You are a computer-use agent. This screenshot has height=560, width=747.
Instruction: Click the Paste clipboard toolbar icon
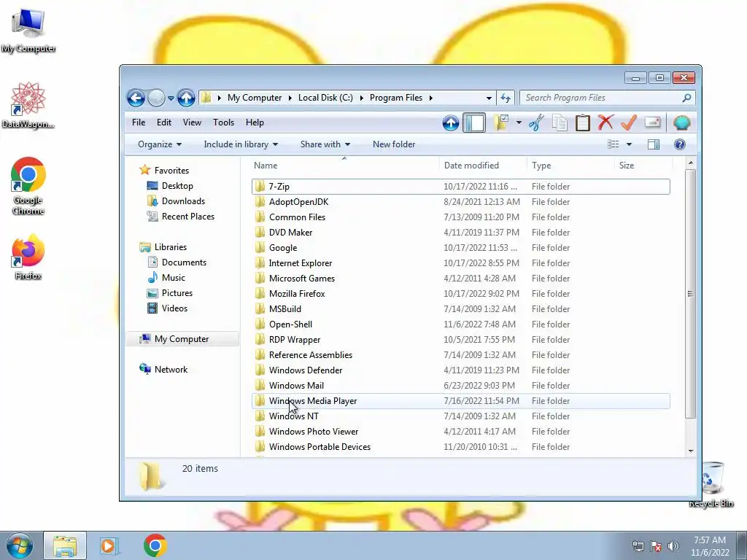[583, 122]
